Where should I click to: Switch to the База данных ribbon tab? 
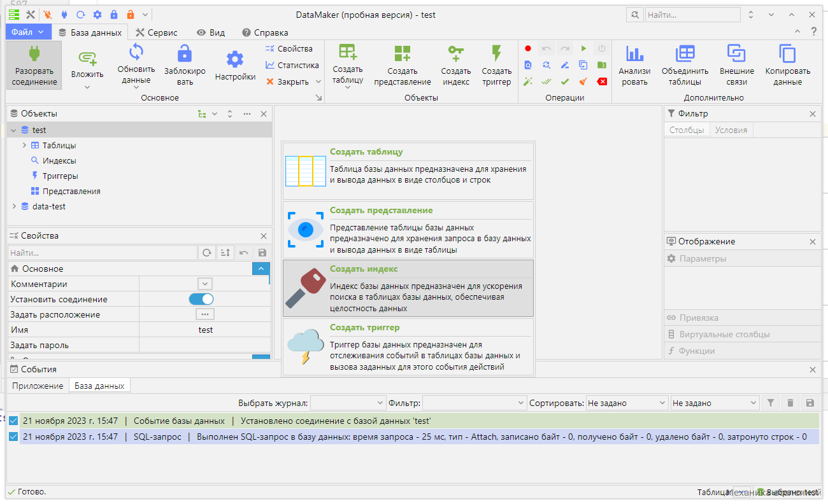90,32
